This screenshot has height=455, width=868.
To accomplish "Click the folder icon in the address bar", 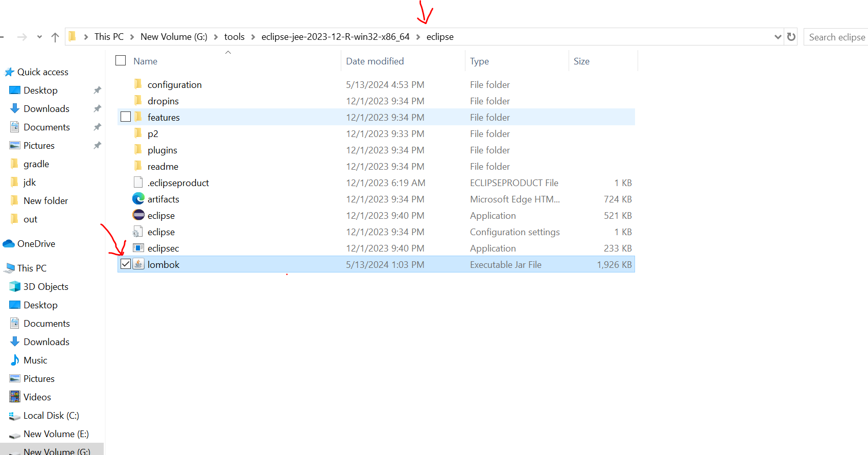I will coord(73,36).
